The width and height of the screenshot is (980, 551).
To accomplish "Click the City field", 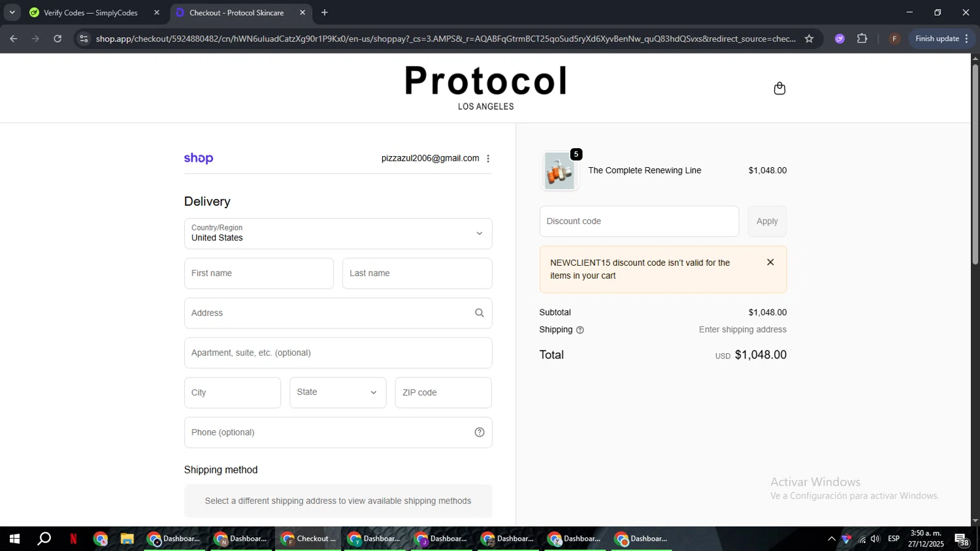I will coord(233,392).
